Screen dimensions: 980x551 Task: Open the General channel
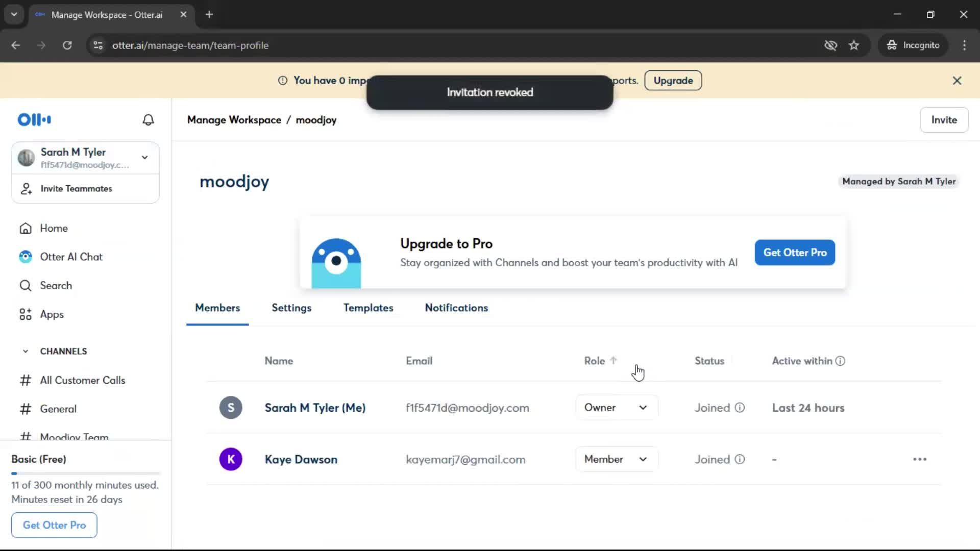point(58,409)
